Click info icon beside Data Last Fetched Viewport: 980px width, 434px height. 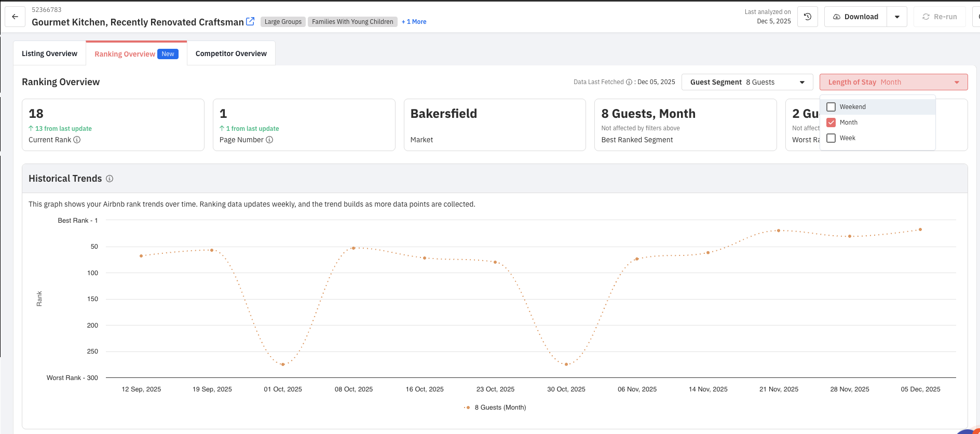click(x=629, y=82)
